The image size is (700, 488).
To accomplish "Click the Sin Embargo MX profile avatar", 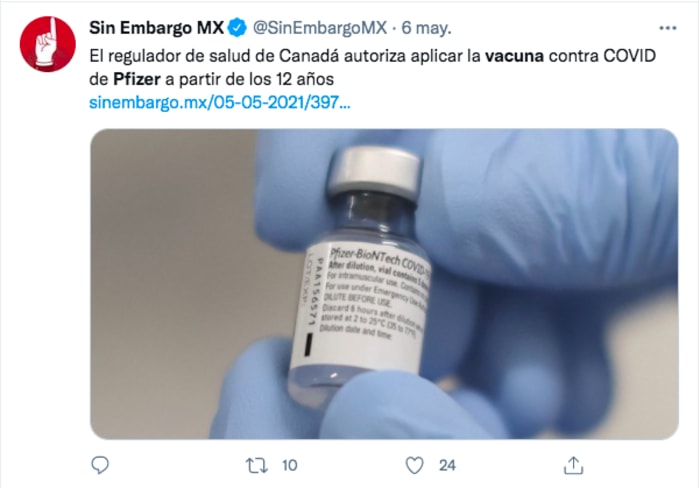I will pos(48,44).
